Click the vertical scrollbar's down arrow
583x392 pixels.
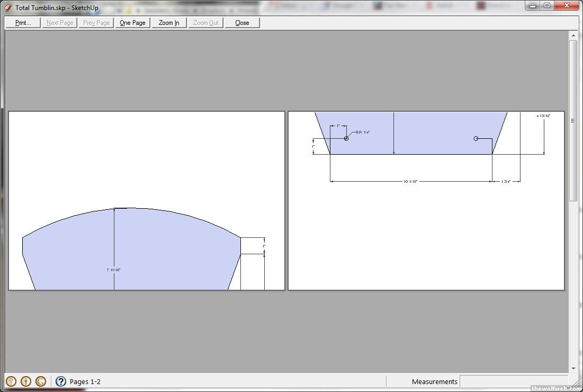click(x=573, y=369)
